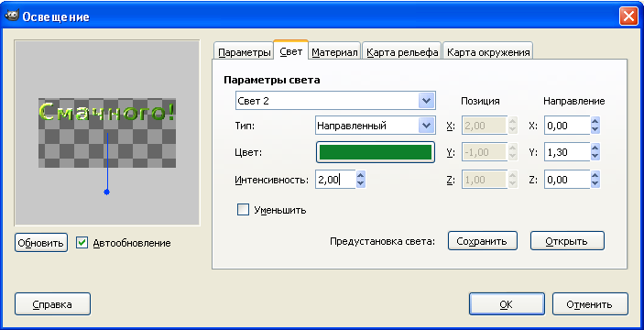Expand the Тип dropdown showing Направленный
This screenshot has width=644, height=330.
375,126
